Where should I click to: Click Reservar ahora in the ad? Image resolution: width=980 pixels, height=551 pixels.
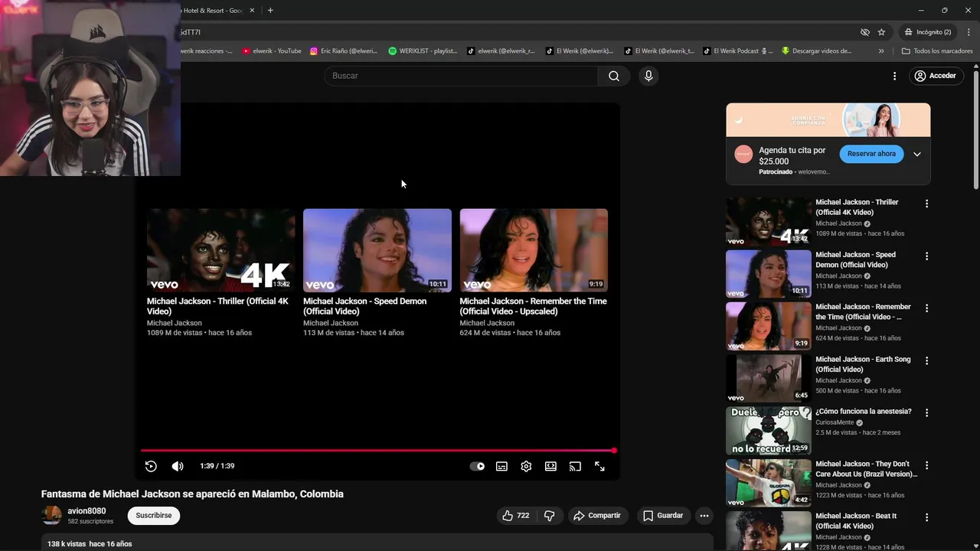(x=871, y=154)
